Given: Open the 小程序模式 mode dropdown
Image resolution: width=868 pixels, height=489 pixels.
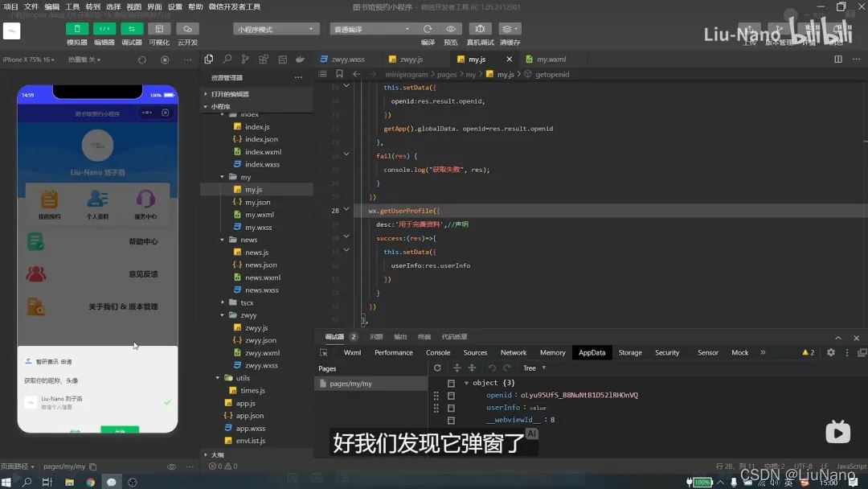Looking at the screenshot, I should pyautogui.click(x=276, y=29).
